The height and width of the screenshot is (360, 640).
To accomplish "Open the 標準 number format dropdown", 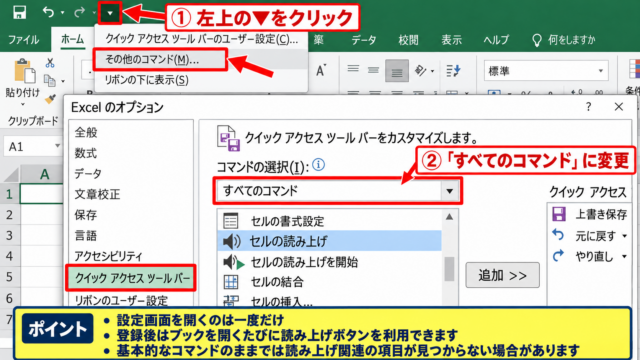I will [600, 71].
